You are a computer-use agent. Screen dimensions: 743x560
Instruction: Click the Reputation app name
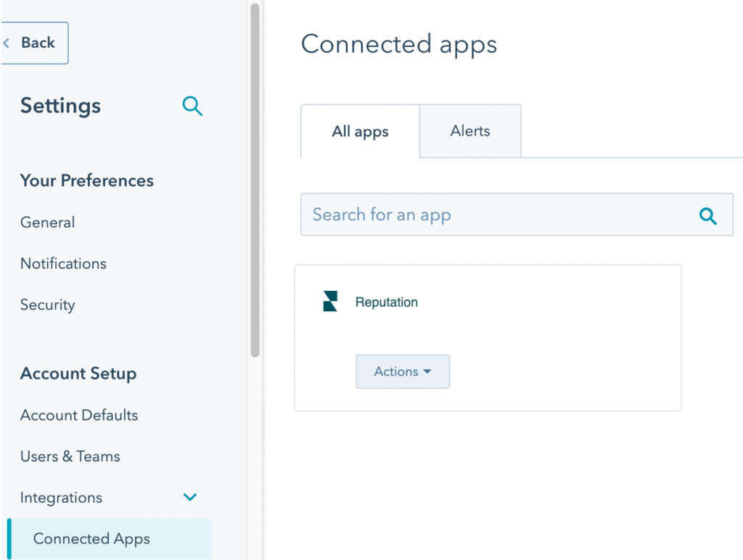[386, 302]
